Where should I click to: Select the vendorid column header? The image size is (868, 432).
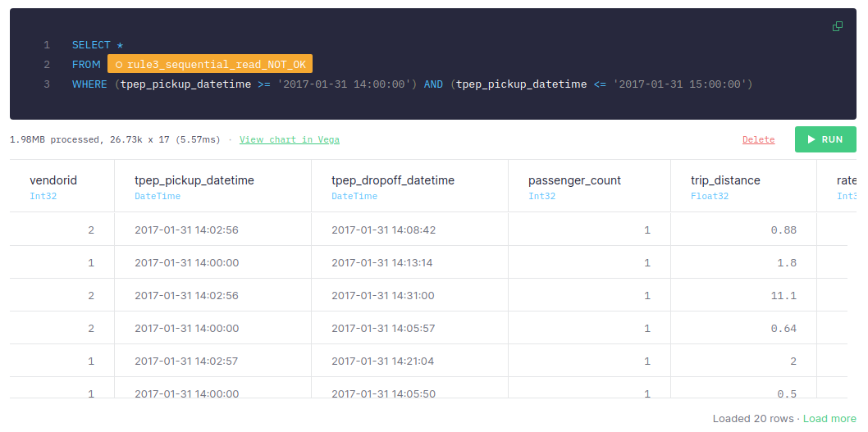tap(53, 180)
